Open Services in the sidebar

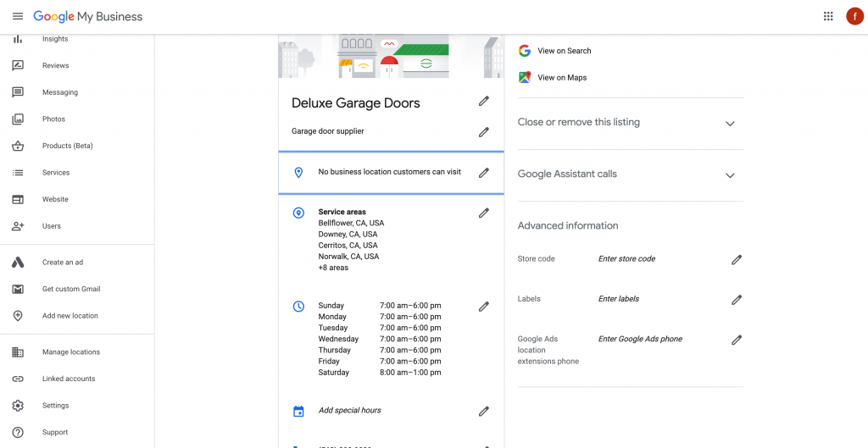(x=56, y=173)
